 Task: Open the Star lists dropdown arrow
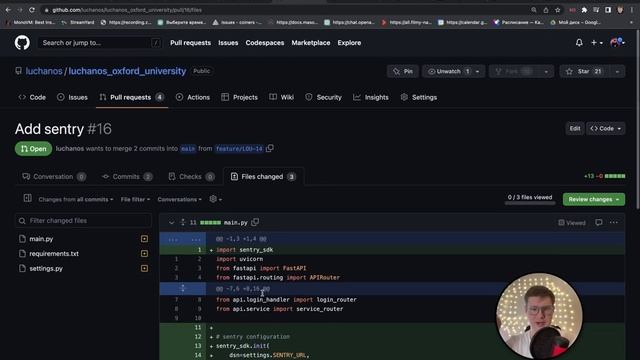click(617, 71)
